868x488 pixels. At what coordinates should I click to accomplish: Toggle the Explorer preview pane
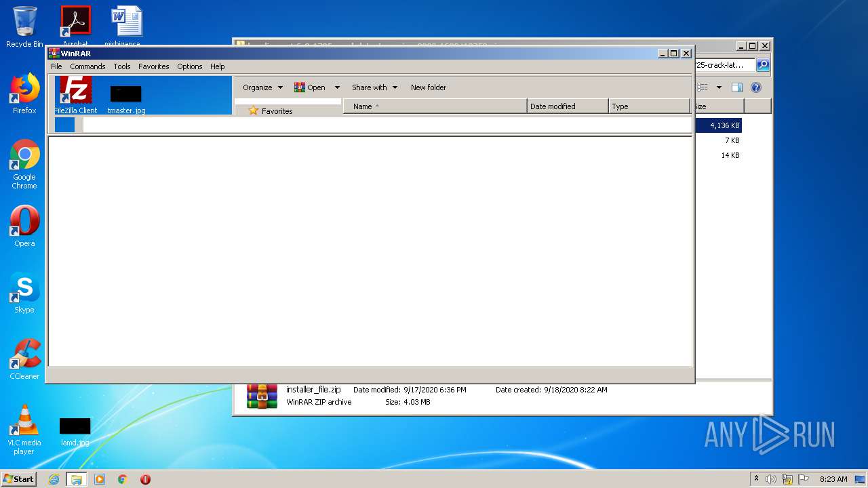click(737, 87)
